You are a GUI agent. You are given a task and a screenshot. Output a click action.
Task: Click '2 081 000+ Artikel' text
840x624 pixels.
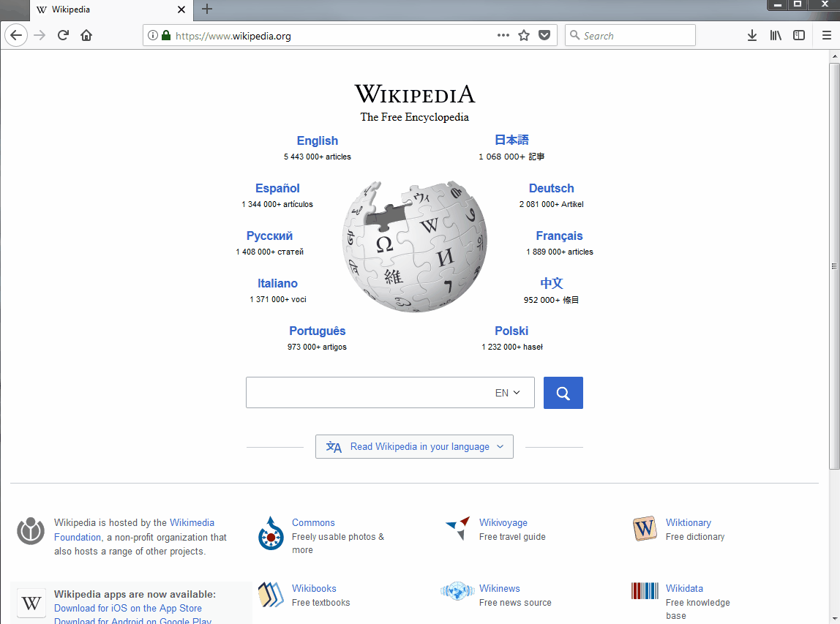tap(551, 205)
